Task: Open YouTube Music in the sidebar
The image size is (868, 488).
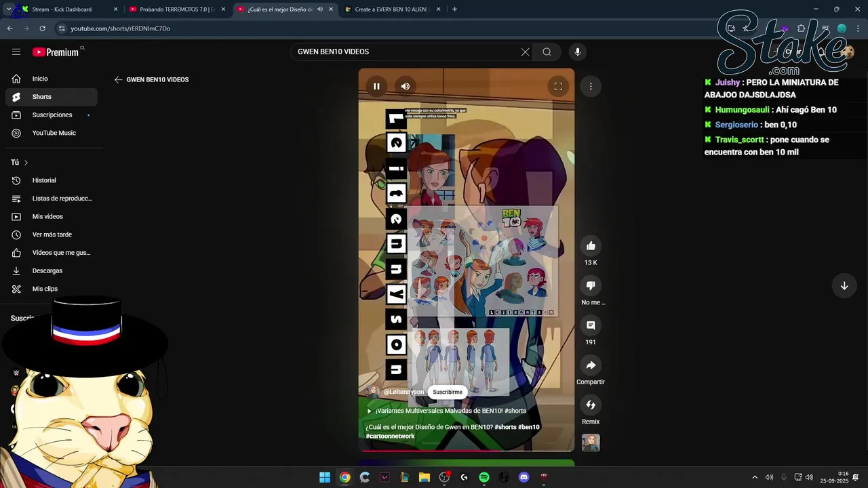Action: coord(52,133)
